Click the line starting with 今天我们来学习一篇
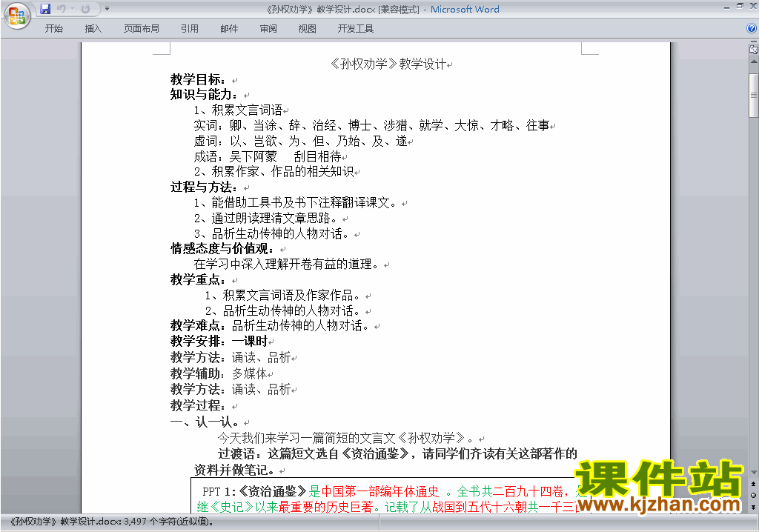Viewport: 759px width, 532px height. (345, 438)
